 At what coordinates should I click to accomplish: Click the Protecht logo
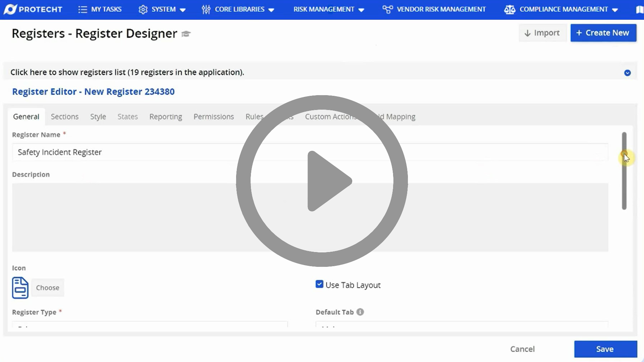pos(33,9)
